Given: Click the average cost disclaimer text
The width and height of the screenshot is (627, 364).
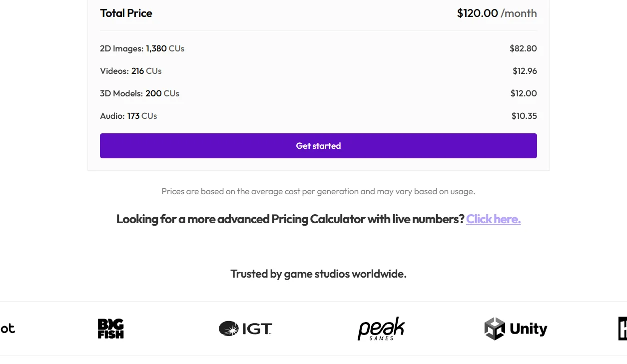Looking at the screenshot, I should tap(318, 191).
